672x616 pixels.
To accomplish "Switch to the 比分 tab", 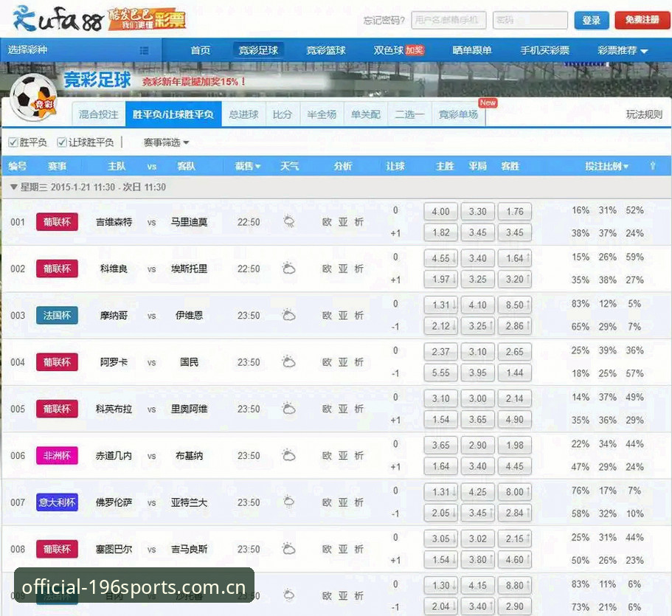I will click(x=283, y=114).
